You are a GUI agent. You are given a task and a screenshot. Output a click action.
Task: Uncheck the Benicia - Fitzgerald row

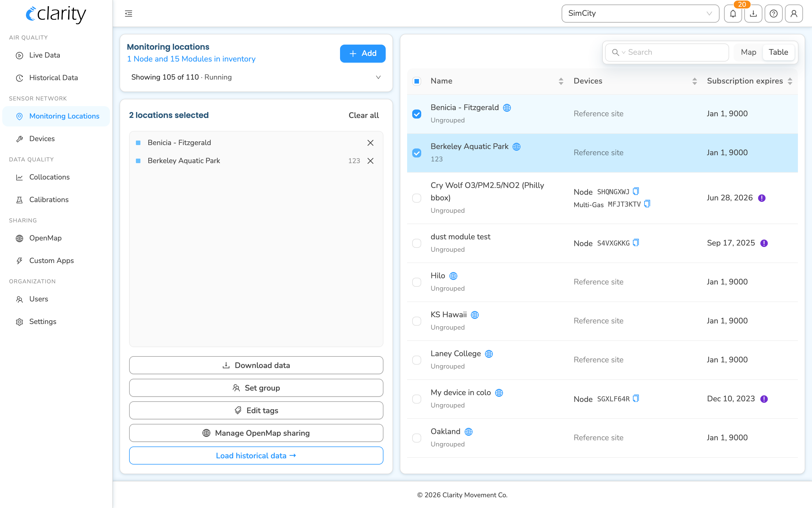(417, 114)
